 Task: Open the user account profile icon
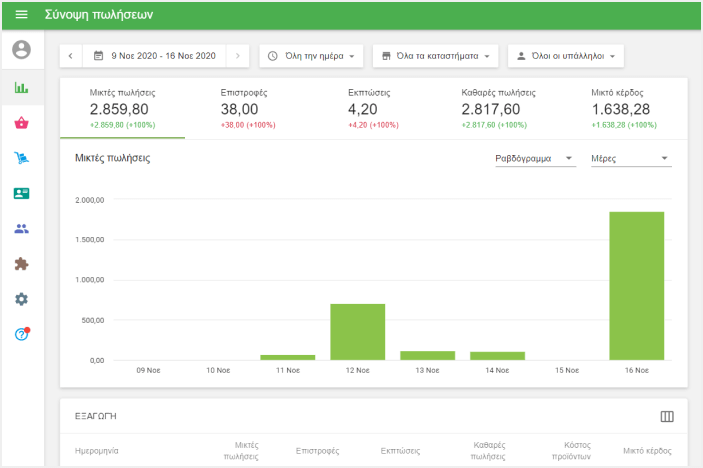pyautogui.click(x=21, y=49)
